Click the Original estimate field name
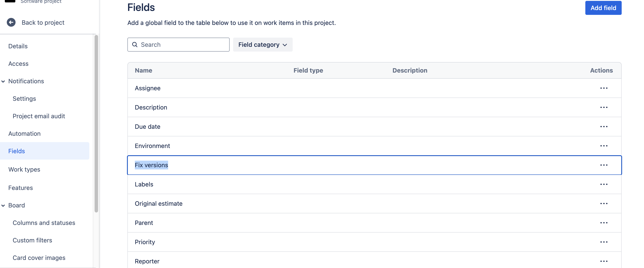The width and height of the screenshot is (644, 268). [158, 204]
